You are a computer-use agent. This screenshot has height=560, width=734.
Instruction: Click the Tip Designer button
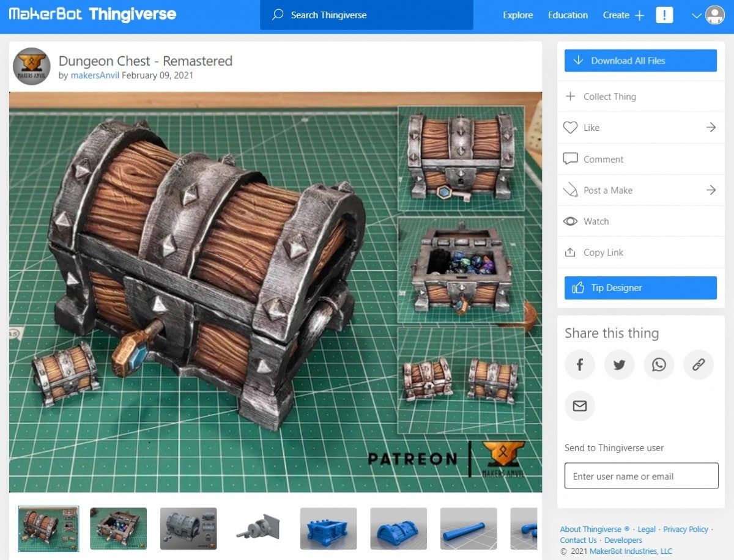pos(640,287)
